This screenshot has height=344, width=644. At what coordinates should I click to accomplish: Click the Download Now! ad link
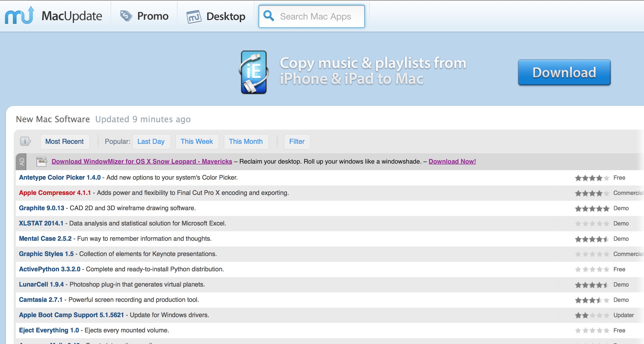tap(452, 161)
